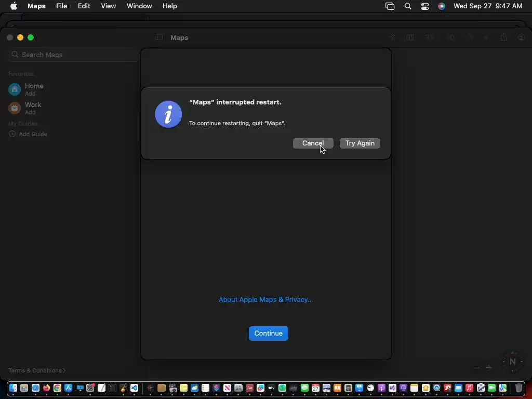Click the Share icon in Maps toolbar
This screenshot has width=532, height=399.
click(504, 37)
